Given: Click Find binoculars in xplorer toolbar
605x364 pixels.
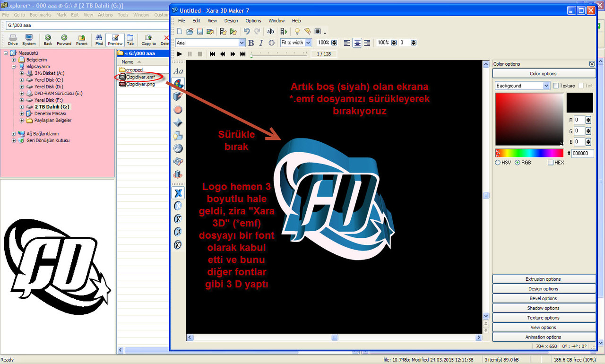Looking at the screenshot, I should pos(99,40).
